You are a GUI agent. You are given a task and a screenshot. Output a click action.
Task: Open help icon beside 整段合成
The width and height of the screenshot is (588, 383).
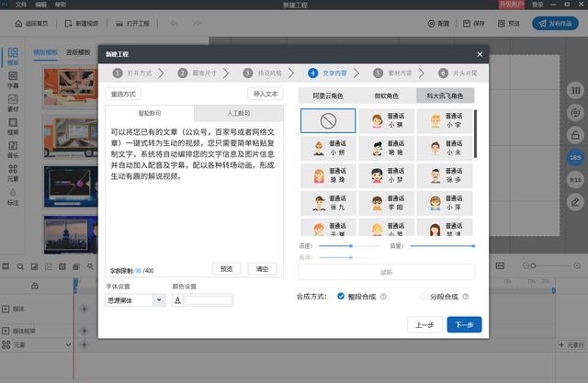tap(382, 297)
